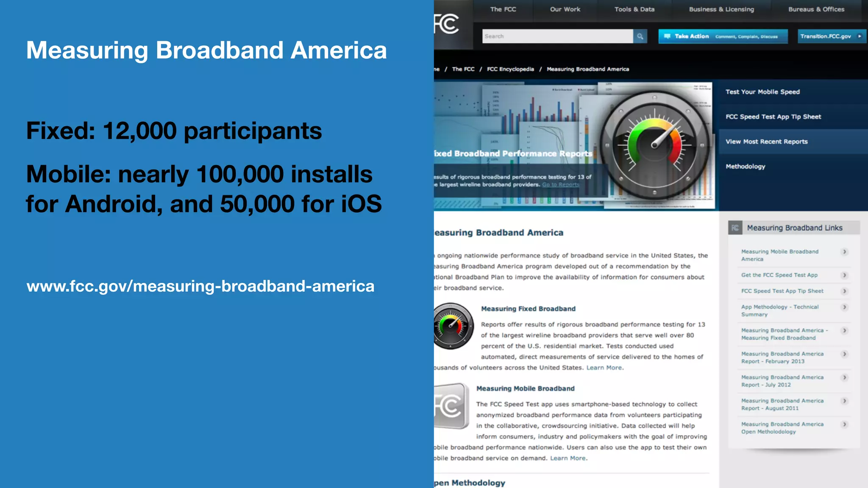The image size is (868, 488).
Task: Select Bureaus & Offices in top navigation
Action: 816,9
